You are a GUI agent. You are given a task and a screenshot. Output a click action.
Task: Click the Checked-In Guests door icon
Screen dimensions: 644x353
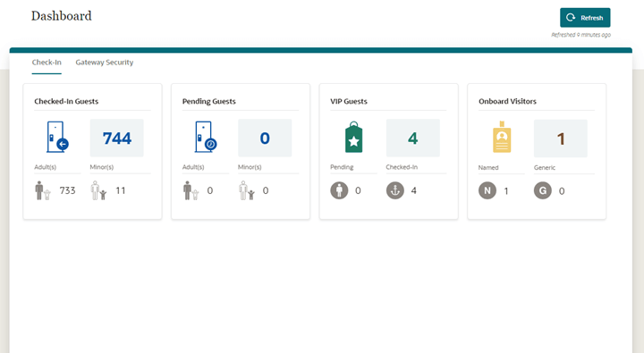point(57,137)
